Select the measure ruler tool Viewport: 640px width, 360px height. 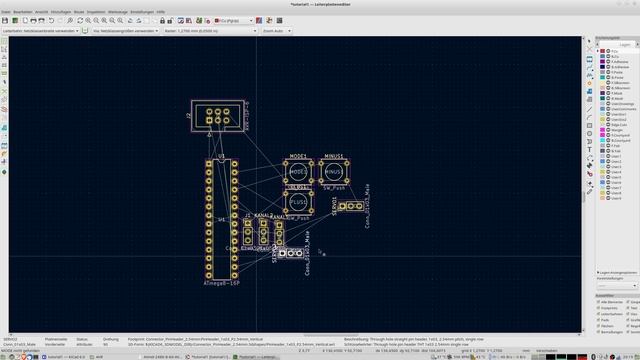589,191
